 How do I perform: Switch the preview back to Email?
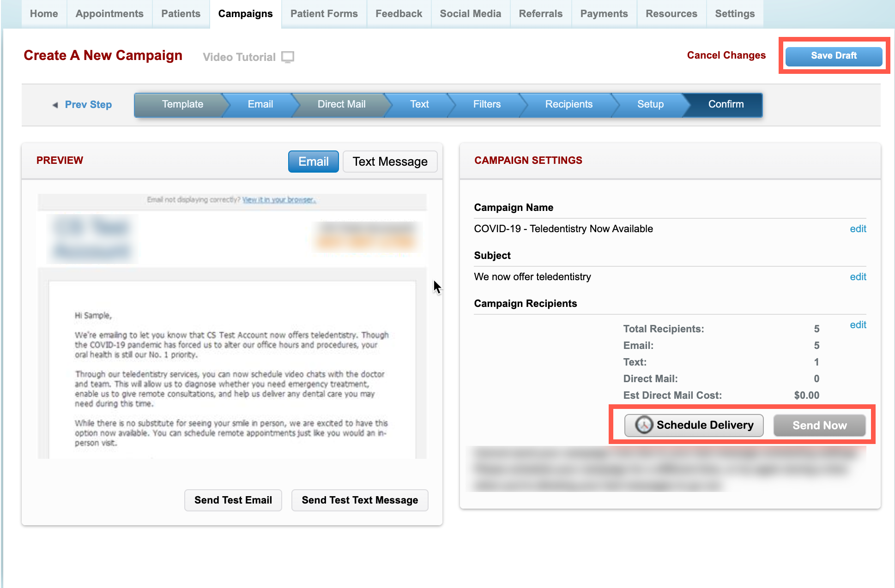(313, 161)
